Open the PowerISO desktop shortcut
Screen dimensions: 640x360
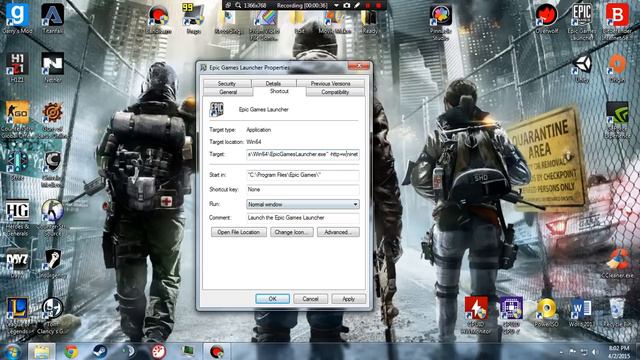click(547, 313)
